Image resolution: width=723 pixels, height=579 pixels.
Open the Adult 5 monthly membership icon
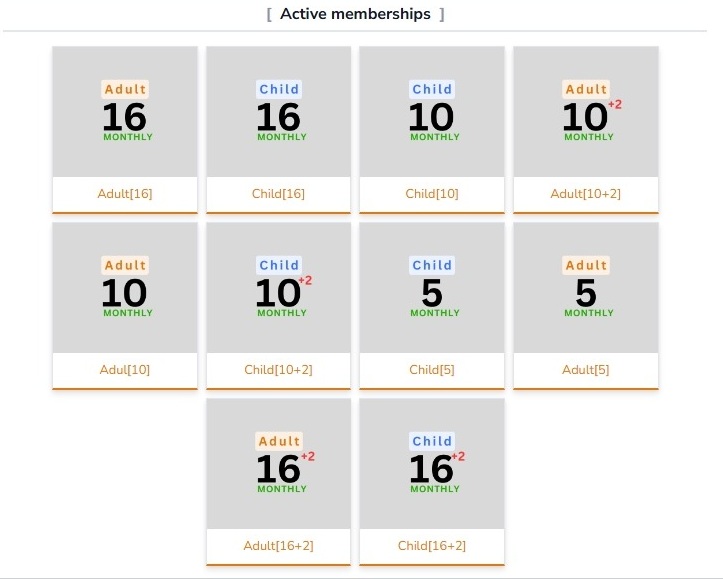click(586, 288)
